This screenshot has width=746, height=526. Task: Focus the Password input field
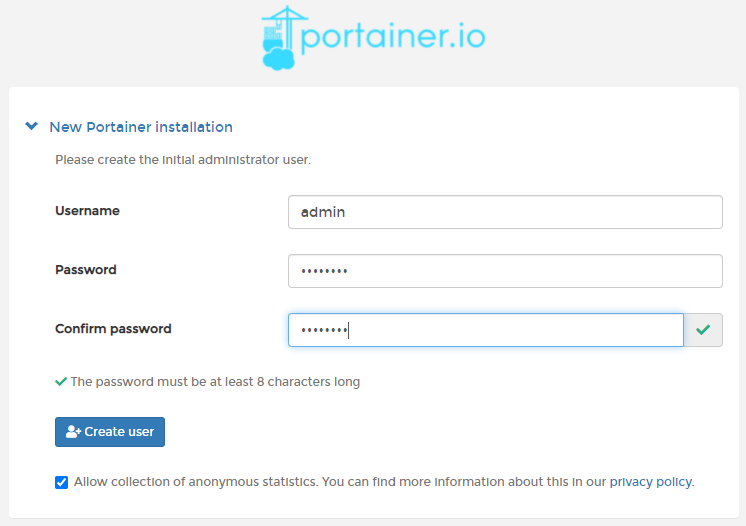(x=505, y=271)
